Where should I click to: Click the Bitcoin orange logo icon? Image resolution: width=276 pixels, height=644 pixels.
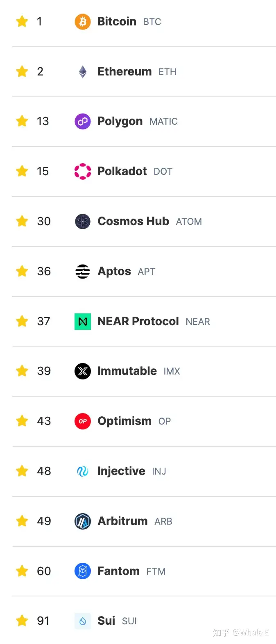pos(83,21)
